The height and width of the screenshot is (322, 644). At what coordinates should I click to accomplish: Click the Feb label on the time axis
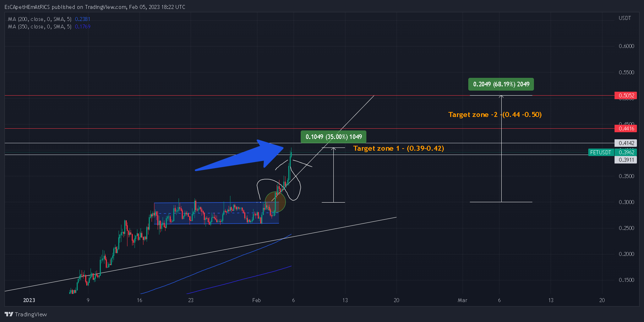coord(256,300)
